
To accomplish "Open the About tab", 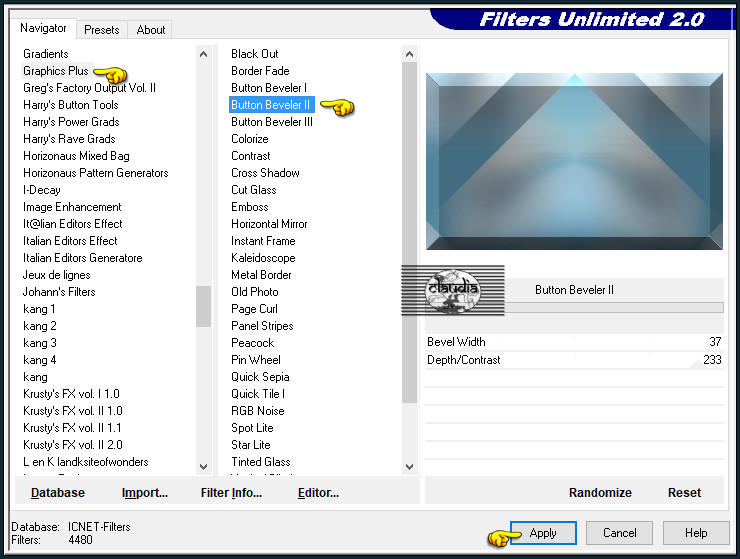I will (151, 30).
